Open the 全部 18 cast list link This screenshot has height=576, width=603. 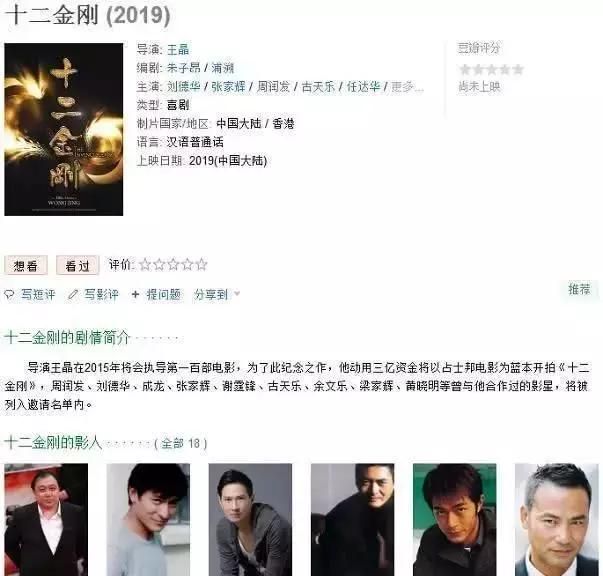coord(181,443)
